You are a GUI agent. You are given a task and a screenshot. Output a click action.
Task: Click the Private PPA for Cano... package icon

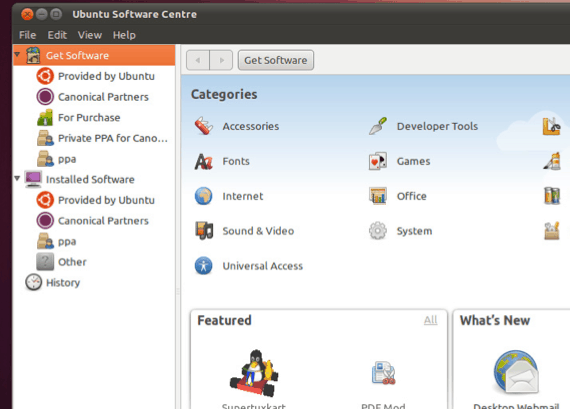(45, 138)
